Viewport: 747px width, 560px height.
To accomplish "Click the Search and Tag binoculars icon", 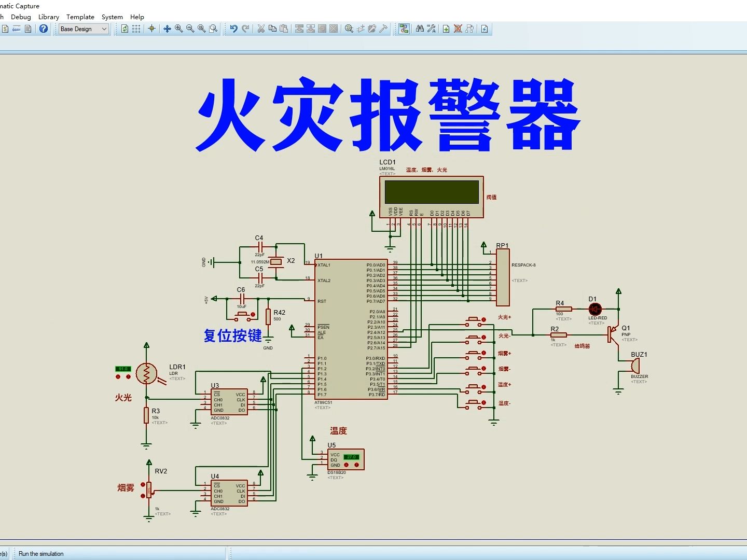I will click(x=420, y=29).
